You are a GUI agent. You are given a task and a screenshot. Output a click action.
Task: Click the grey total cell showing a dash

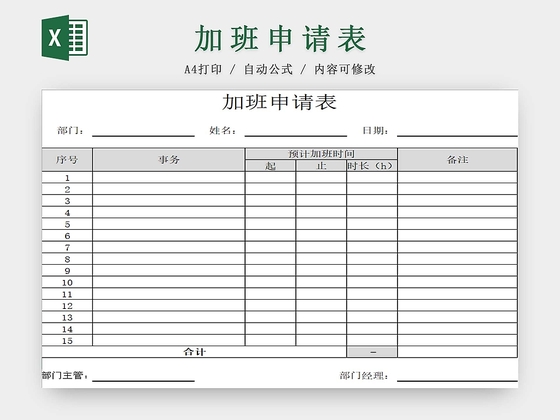tap(372, 352)
